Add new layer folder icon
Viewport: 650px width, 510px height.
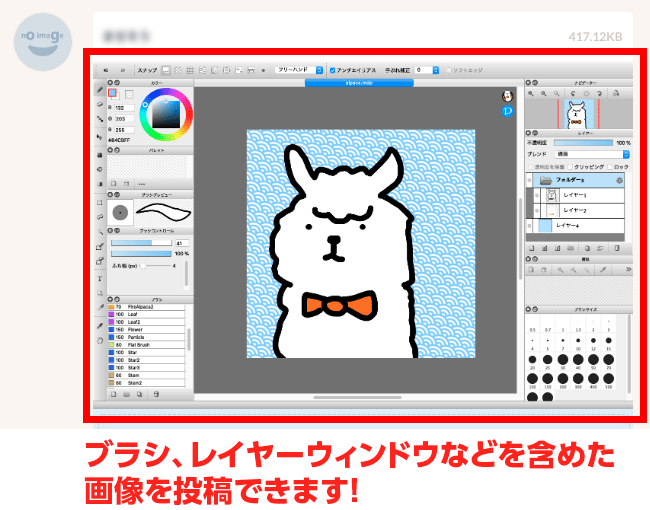570,248
